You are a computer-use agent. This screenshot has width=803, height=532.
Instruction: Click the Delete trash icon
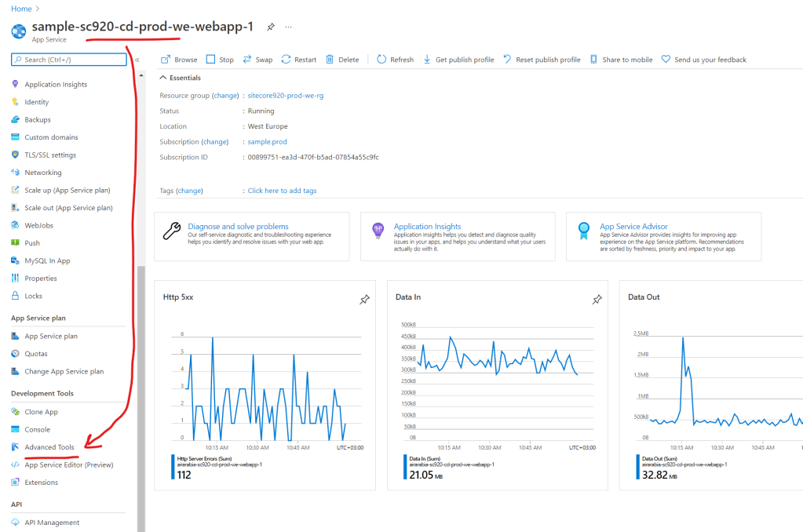pos(330,60)
